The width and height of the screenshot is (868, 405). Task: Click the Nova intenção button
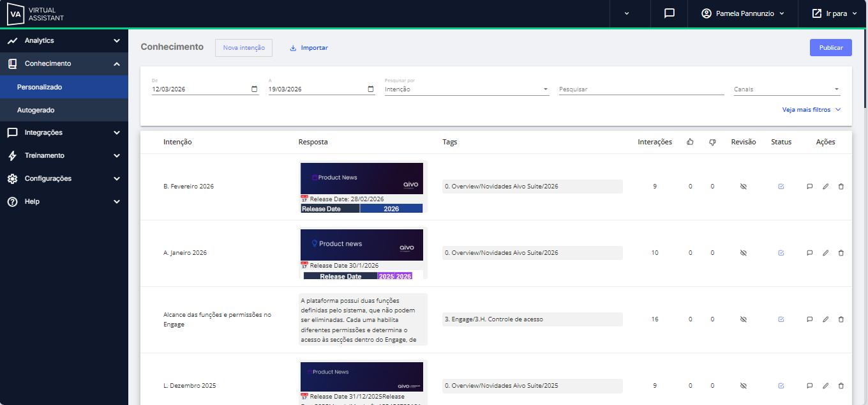pyautogui.click(x=244, y=48)
